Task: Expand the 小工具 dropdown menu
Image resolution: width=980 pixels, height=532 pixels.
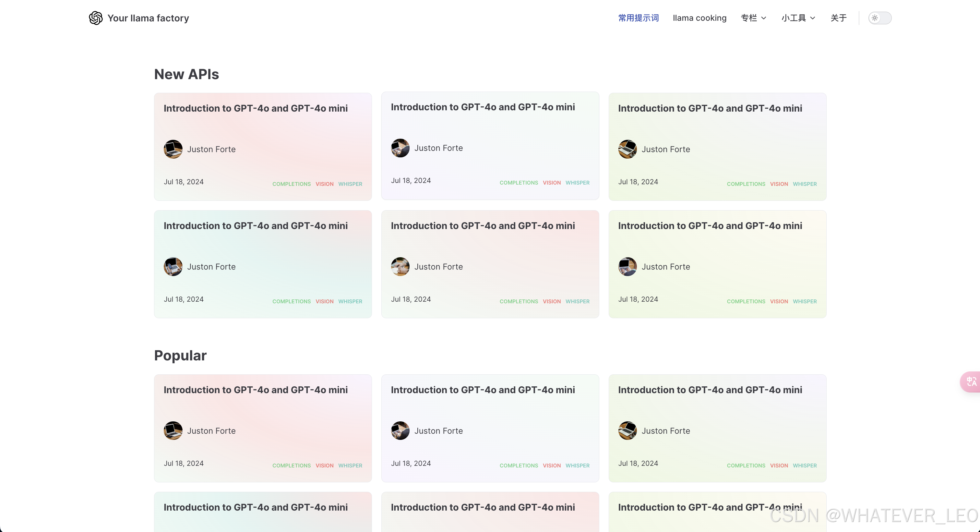Action: (798, 18)
